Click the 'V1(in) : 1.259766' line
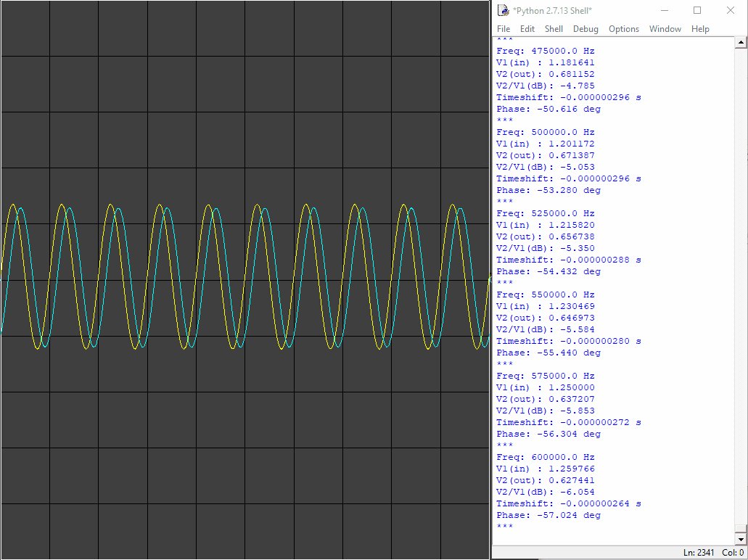This screenshot has height=560, width=748. 546,469
